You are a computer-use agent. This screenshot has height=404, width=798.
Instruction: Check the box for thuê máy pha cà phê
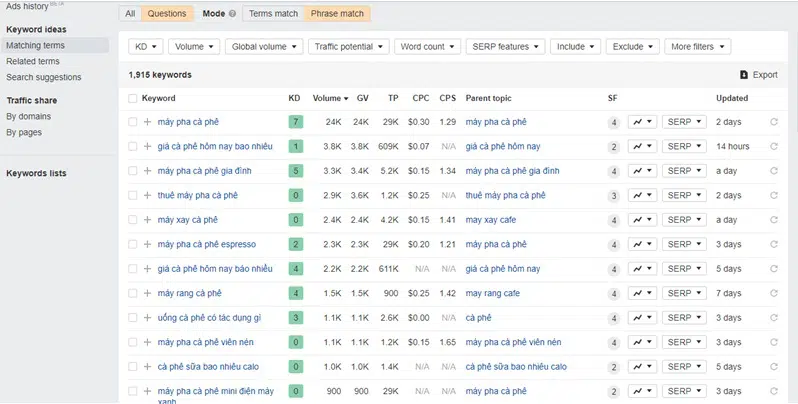click(x=133, y=195)
